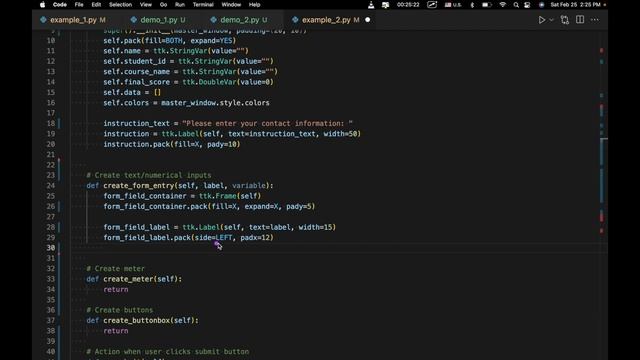
Task: Open Control Center icon
Action: click(527, 5)
